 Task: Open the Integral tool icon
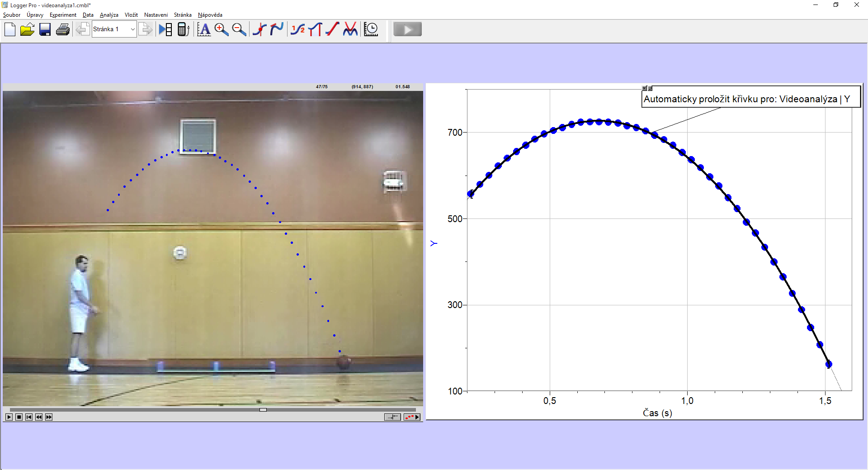(315, 29)
